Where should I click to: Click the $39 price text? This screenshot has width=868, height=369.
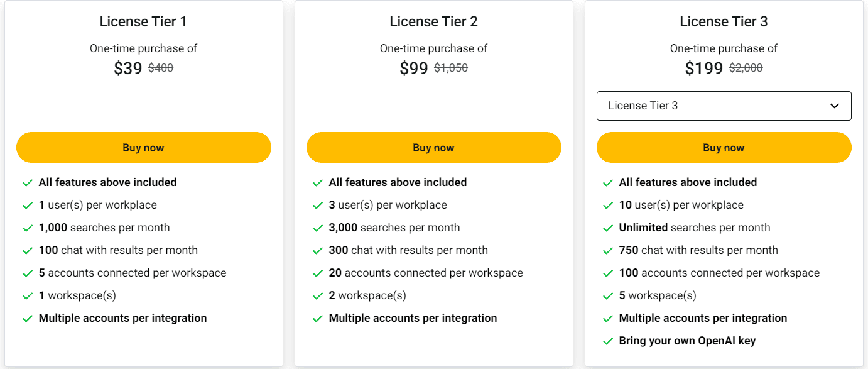(127, 68)
